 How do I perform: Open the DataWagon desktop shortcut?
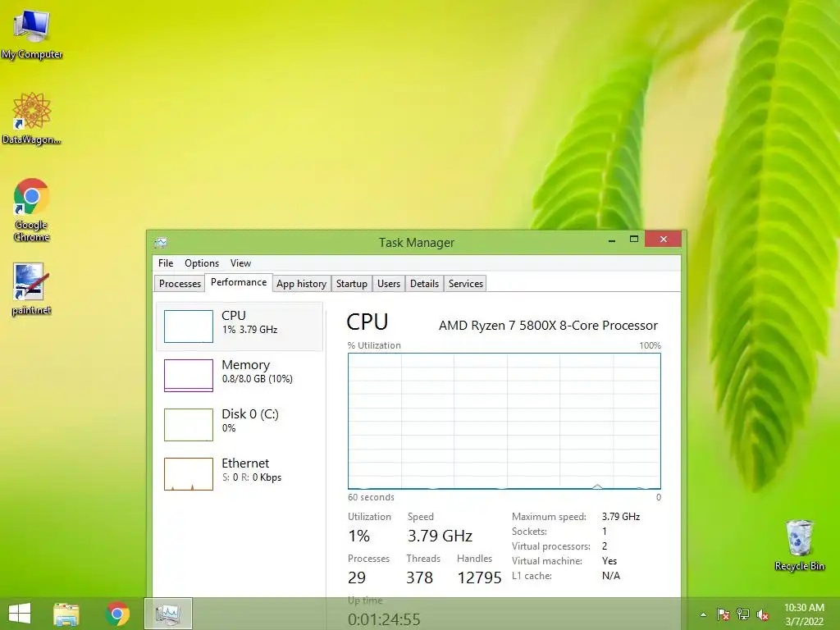pyautogui.click(x=32, y=118)
